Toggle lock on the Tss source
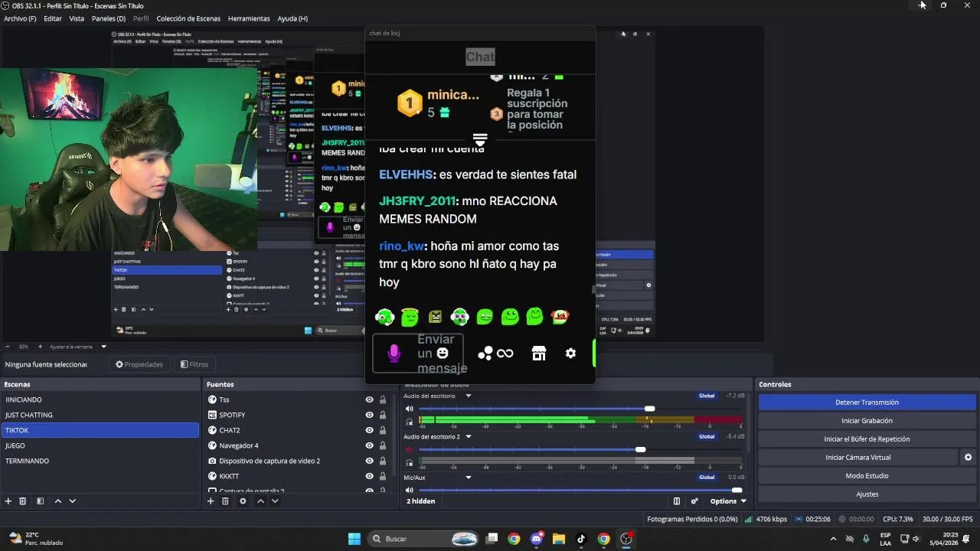This screenshot has height=551, width=980. [382, 399]
